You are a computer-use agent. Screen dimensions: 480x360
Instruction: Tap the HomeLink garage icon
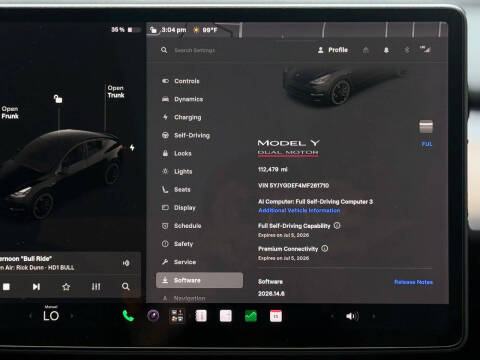(x=366, y=50)
